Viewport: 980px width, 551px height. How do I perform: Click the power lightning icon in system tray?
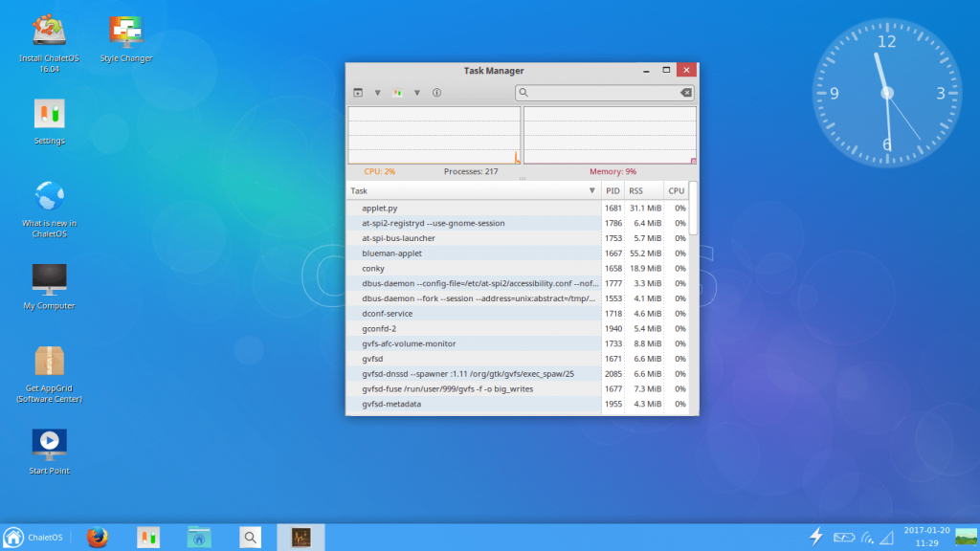click(x=816, y=537)
